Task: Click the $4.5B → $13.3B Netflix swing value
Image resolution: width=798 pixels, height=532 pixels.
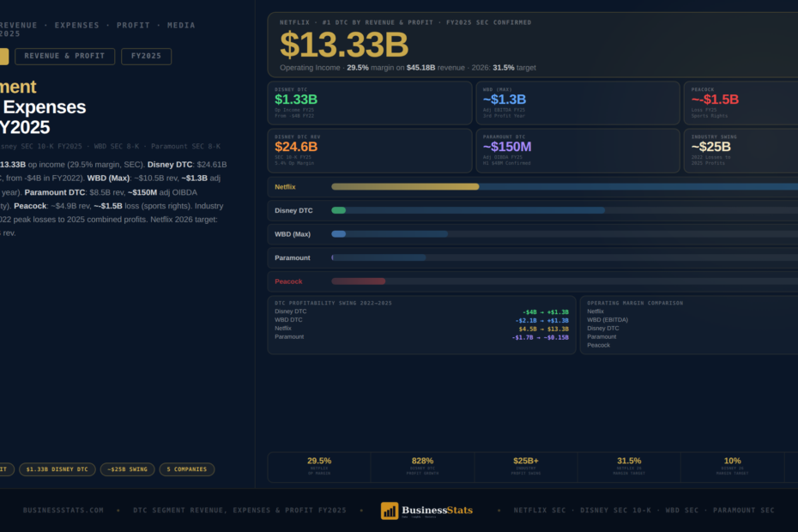Action: (543, 329)
